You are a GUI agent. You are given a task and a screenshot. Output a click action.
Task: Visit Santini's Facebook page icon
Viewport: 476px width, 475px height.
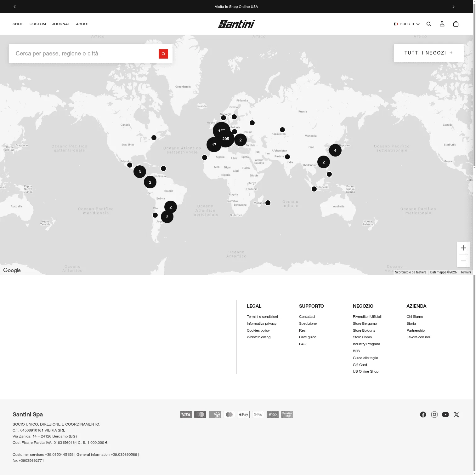[x=423, y=415]
